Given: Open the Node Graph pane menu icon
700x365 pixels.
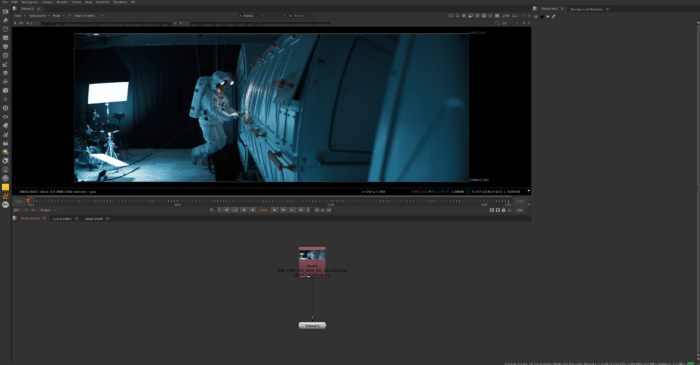Looking at the screenshot, I should 15,218.
